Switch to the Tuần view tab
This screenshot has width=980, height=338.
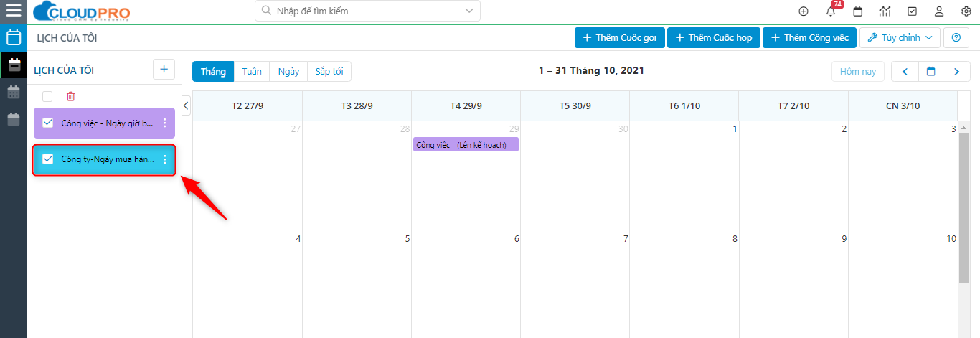click(x=251, y=71)
